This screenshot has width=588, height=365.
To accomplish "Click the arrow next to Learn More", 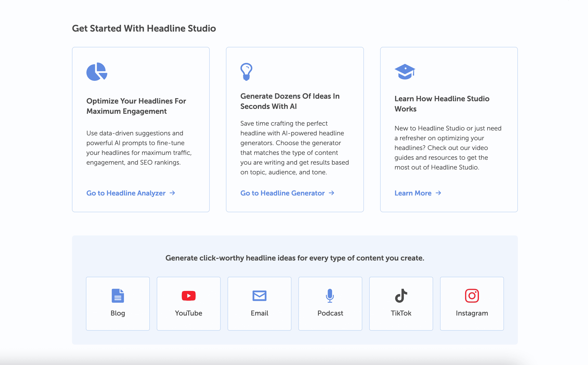I will pos(438,193).
